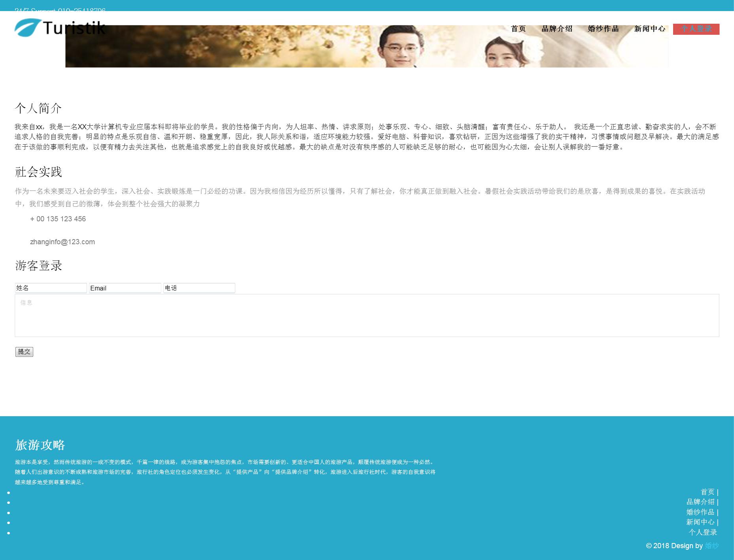Focus the 电话 input field
Screen dimensions: 734x560
[x=199, y=288]
